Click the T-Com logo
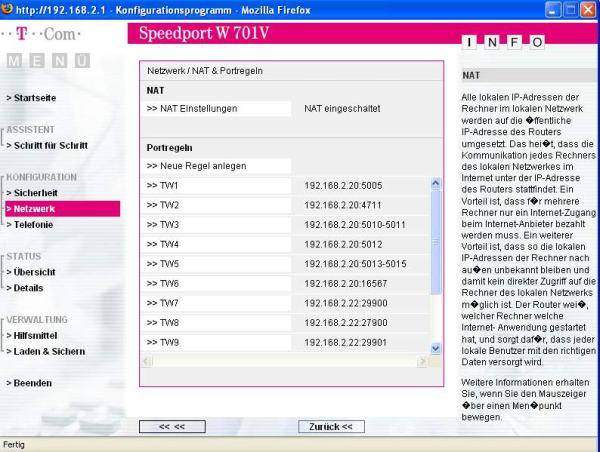The height and width of the screenshot is (452, 600). [47, 33]
